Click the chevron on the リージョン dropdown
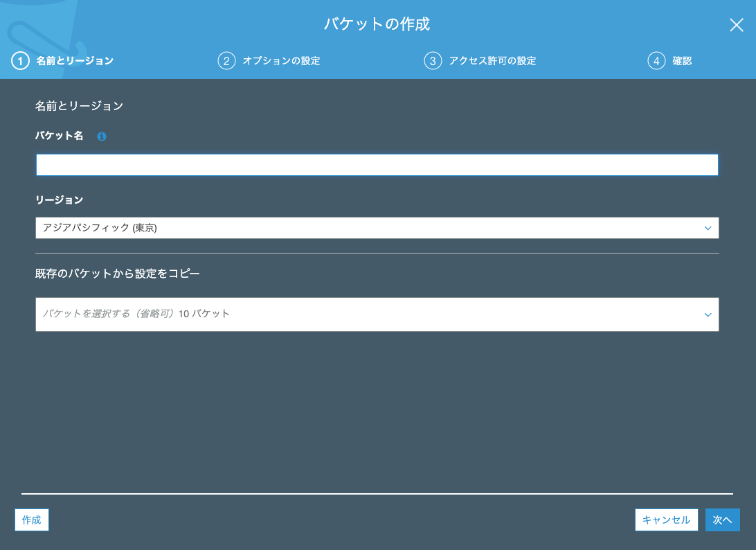 [x=708, y=228]
